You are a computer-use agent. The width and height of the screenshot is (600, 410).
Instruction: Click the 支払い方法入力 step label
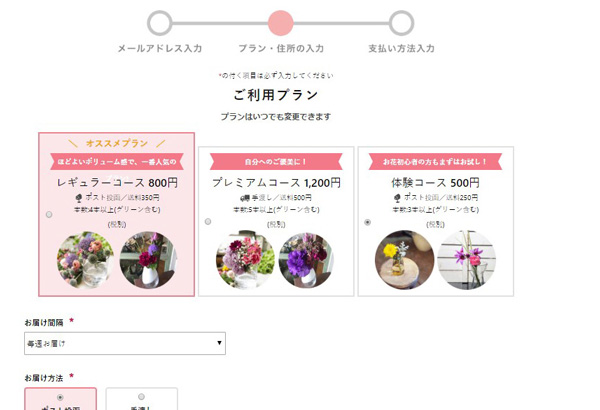click(401, 48)
